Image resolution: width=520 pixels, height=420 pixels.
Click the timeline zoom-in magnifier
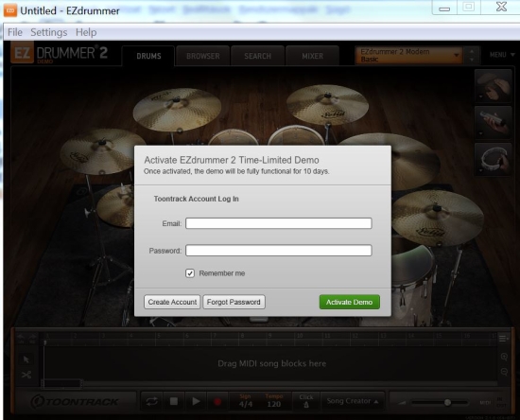coord(504,357)
